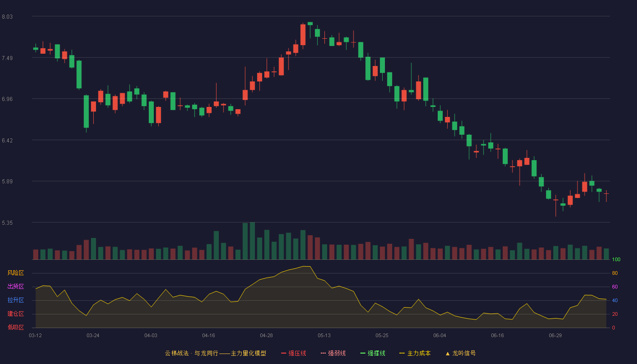Image resolution: width=637 pixels, height=364 pixels.
Task: Click the 04-16 date label
Action: point(208,335)
